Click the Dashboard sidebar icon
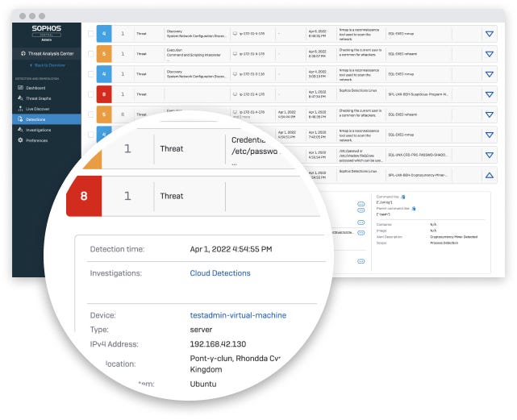The image size is (517, 420). tap(20, 88)
